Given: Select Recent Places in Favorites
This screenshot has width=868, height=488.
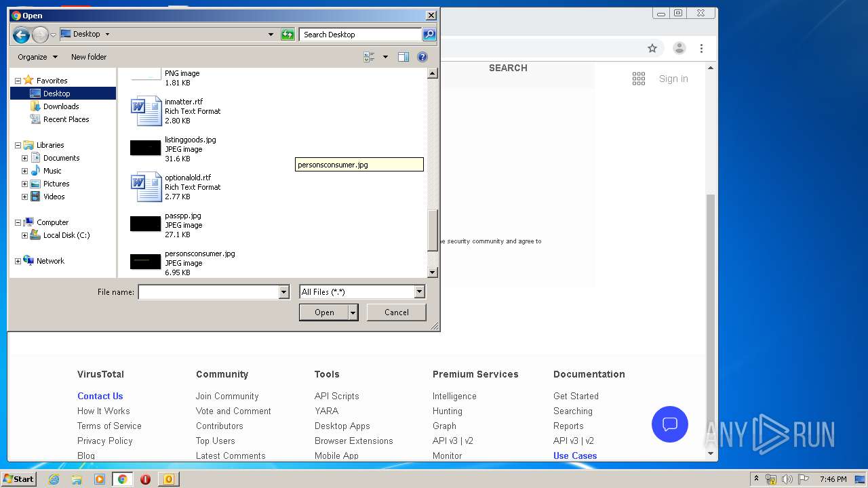Looking at the screenshot, I should (66, 119).
